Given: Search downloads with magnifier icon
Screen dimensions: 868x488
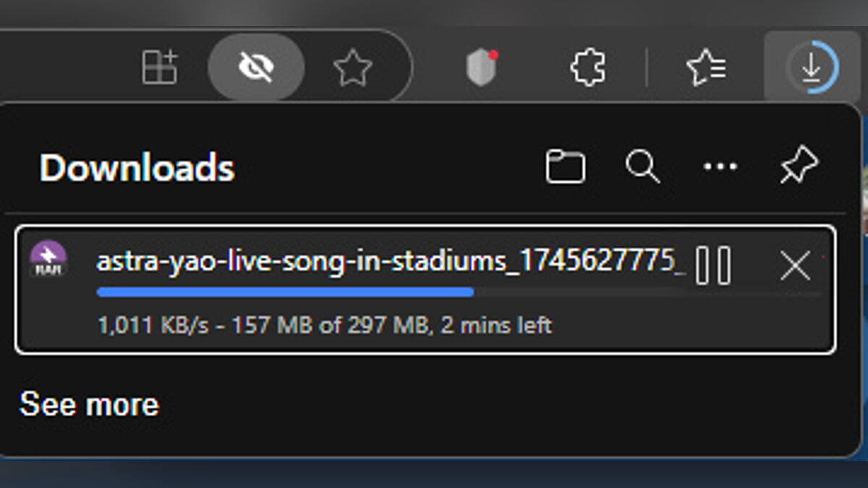Looking at the screenshot, I should (x=642, y=167).
